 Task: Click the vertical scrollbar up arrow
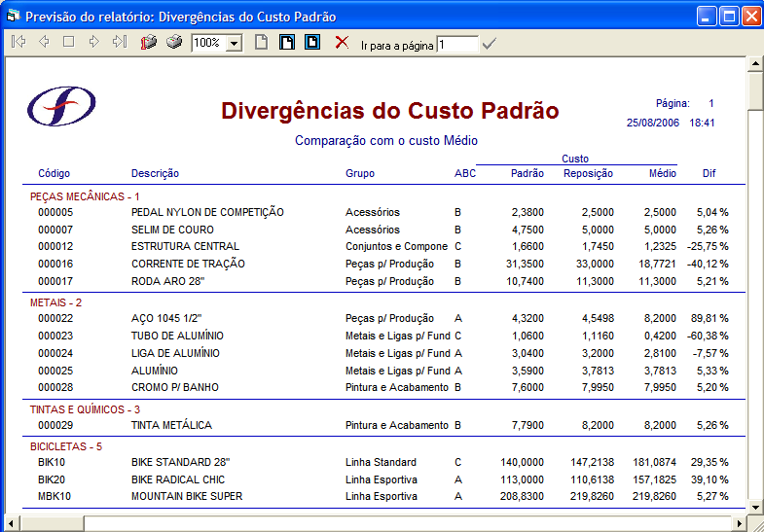[755, 64]
